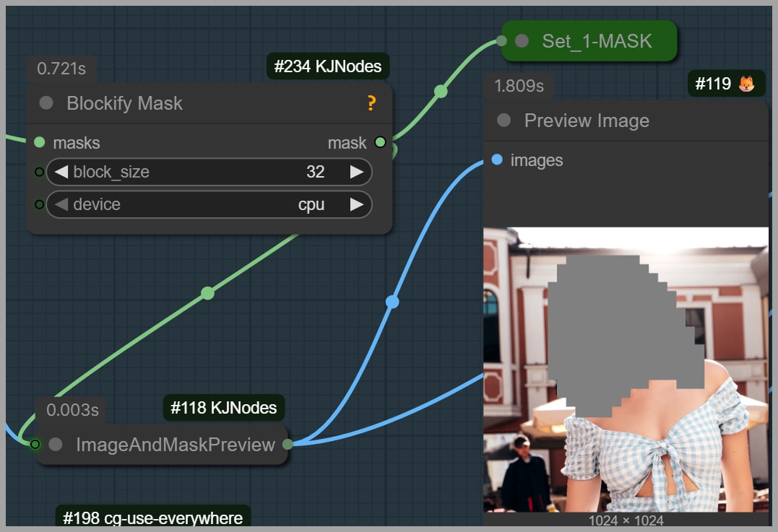Click the mask output port on Blockify Mask

[380, 142]
